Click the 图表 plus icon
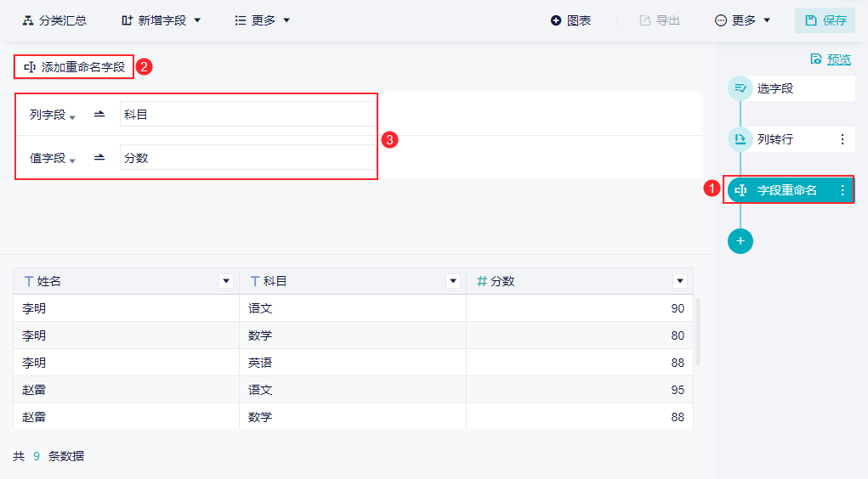868x479 pixels. pos(556,20)
